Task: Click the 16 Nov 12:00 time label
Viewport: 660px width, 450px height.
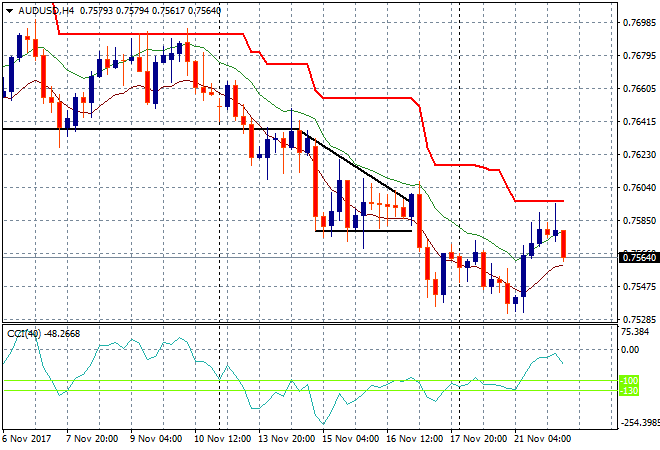Action: point(415,439)
